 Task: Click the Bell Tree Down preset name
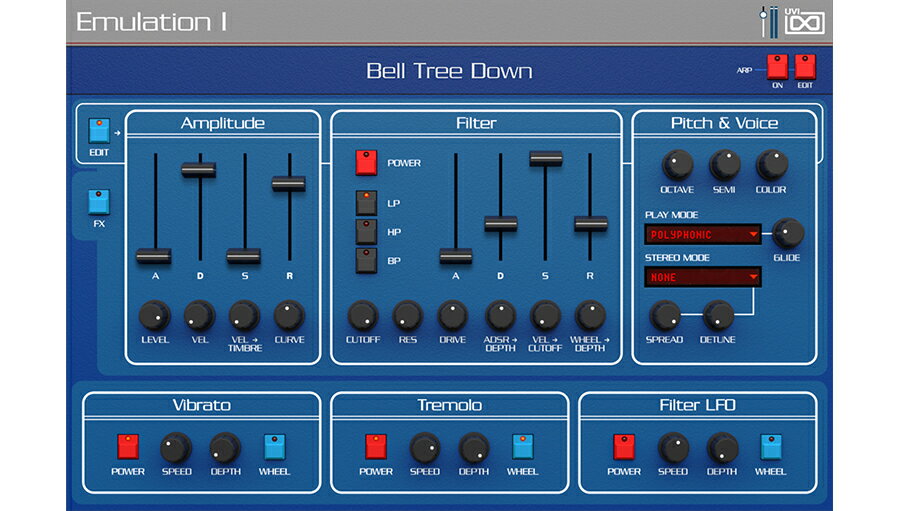click(x=449, y=71)
